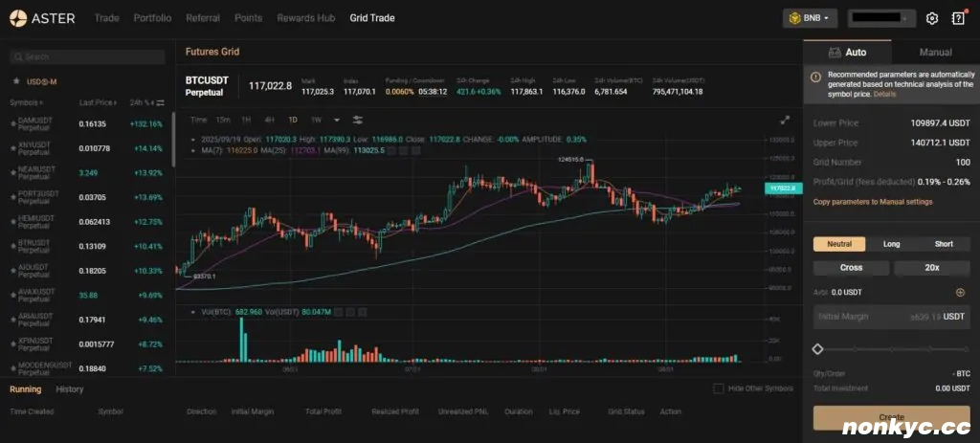Viewport: 980px width, 443px height.
Task: Collapse the OHLC date legend row
Action: click(193, 140)
